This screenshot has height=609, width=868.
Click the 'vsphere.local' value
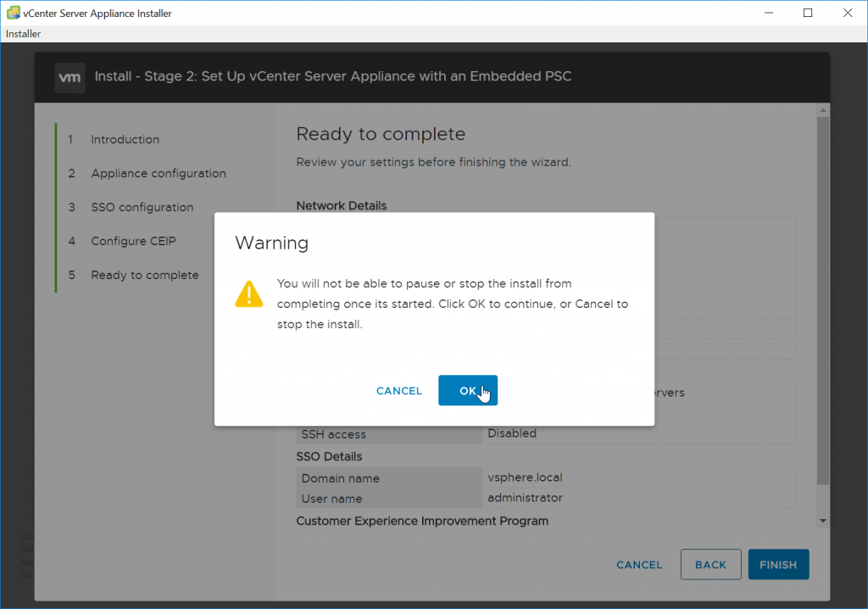coord(525,478)
